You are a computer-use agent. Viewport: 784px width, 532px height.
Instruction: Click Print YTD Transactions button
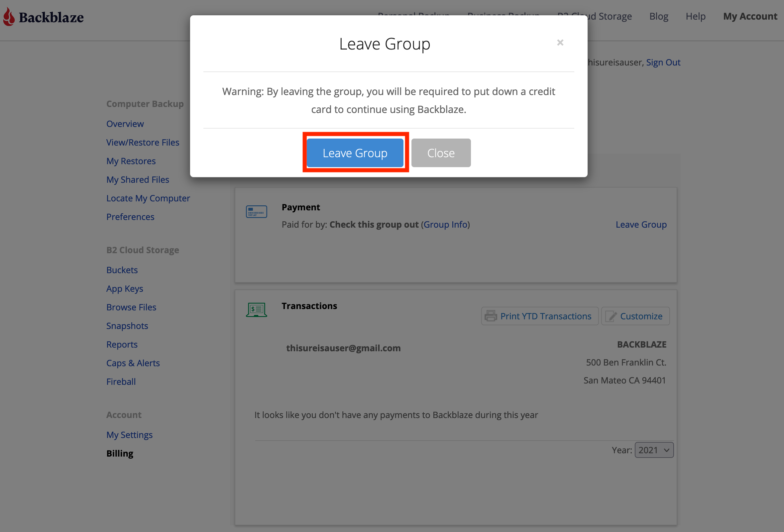(x=540, y=316)
